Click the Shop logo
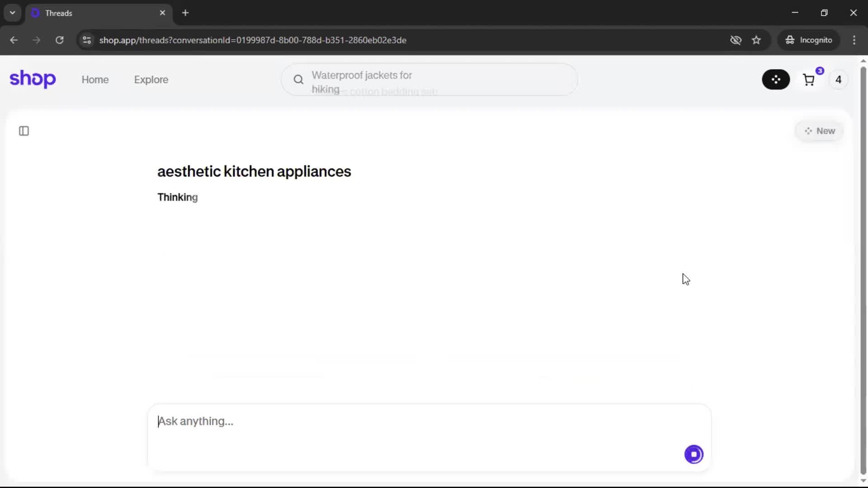Viewport: 868px width, 488px height. pos(33,79)
